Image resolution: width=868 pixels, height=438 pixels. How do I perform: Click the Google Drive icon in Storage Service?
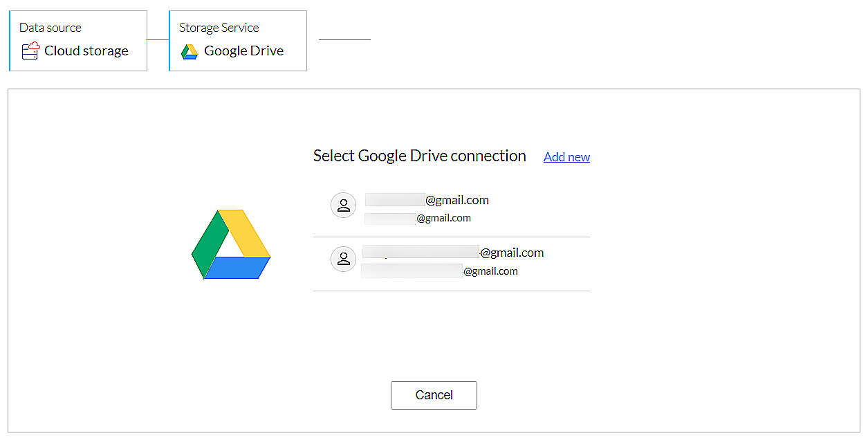190,51
